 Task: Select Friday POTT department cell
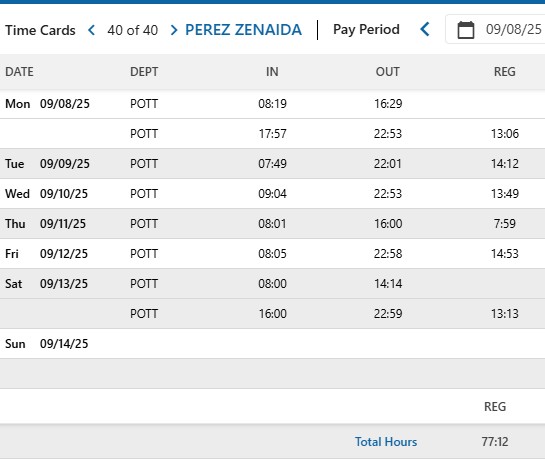[x=144, y=254]
